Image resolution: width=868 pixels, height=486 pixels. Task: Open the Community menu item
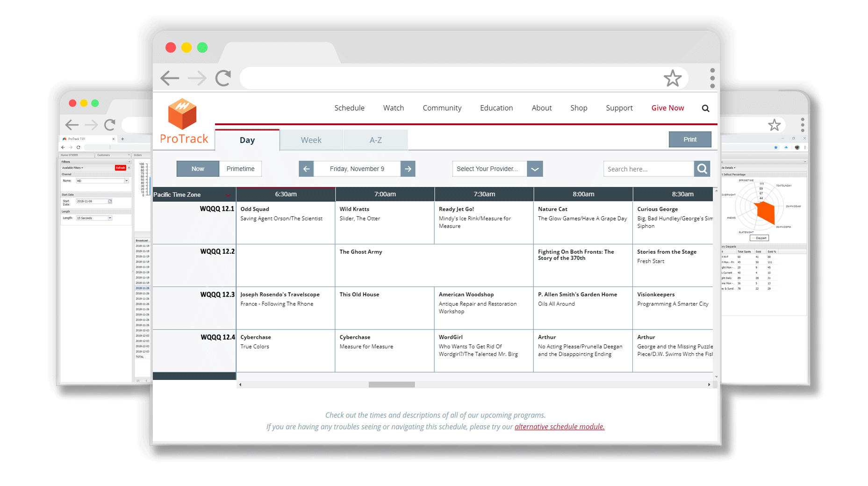442,108
